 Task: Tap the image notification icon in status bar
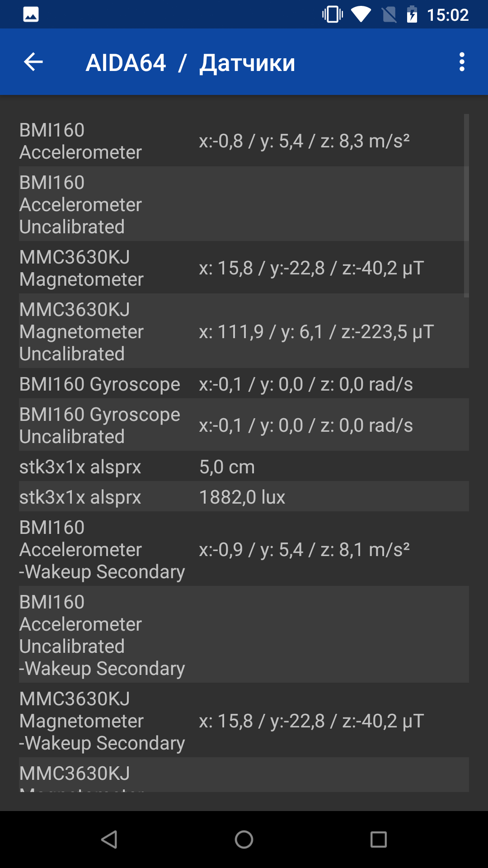31,14
